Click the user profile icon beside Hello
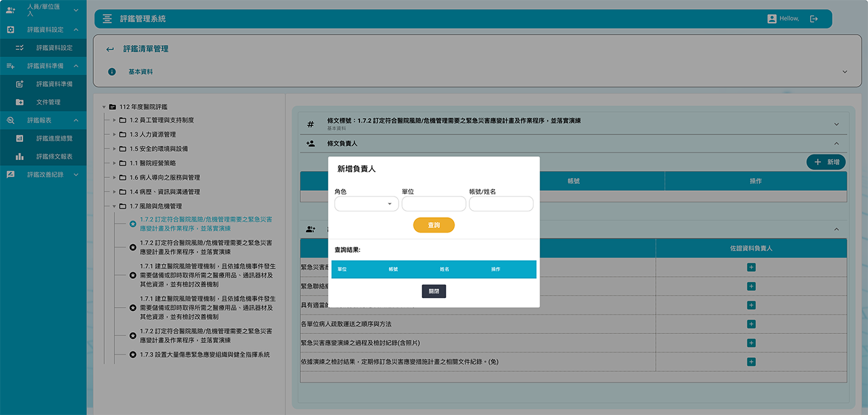868x415 pixels. (772, 19)
